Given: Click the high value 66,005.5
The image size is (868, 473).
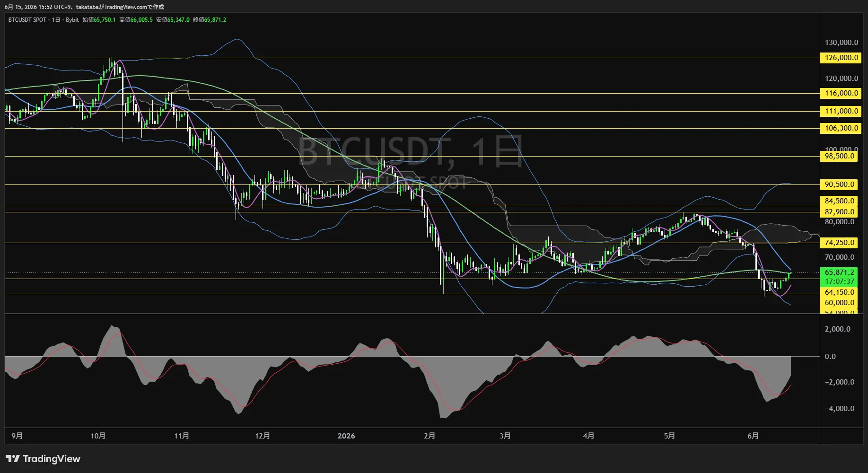Looking at the screenshot, I should (x=141, y=20).
